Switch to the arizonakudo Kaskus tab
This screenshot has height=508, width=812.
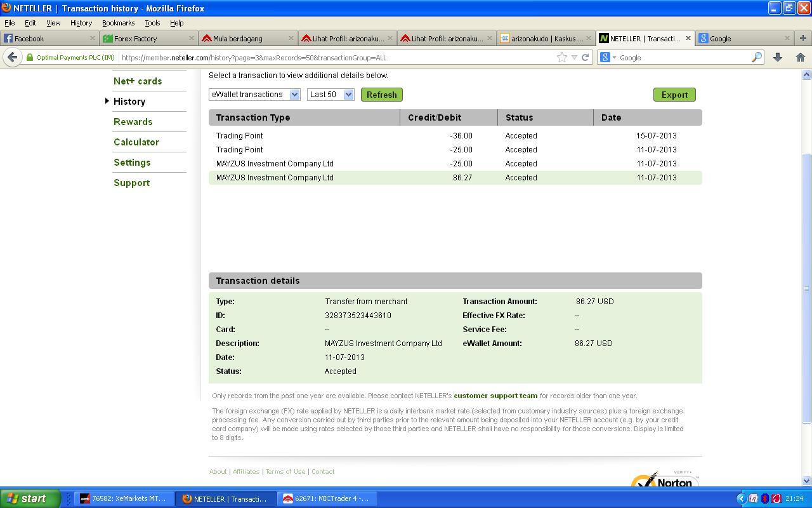[546, 38]
